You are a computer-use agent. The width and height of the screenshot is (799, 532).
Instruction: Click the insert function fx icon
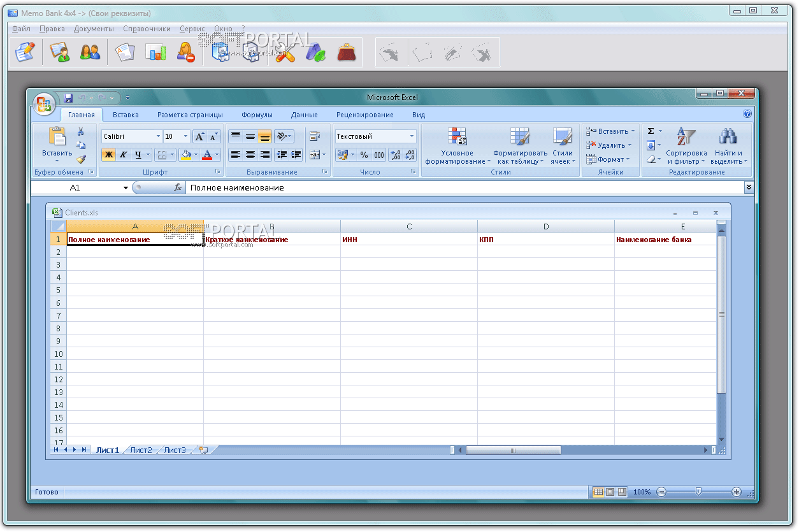pyautogui.click(x=178, y=188)
